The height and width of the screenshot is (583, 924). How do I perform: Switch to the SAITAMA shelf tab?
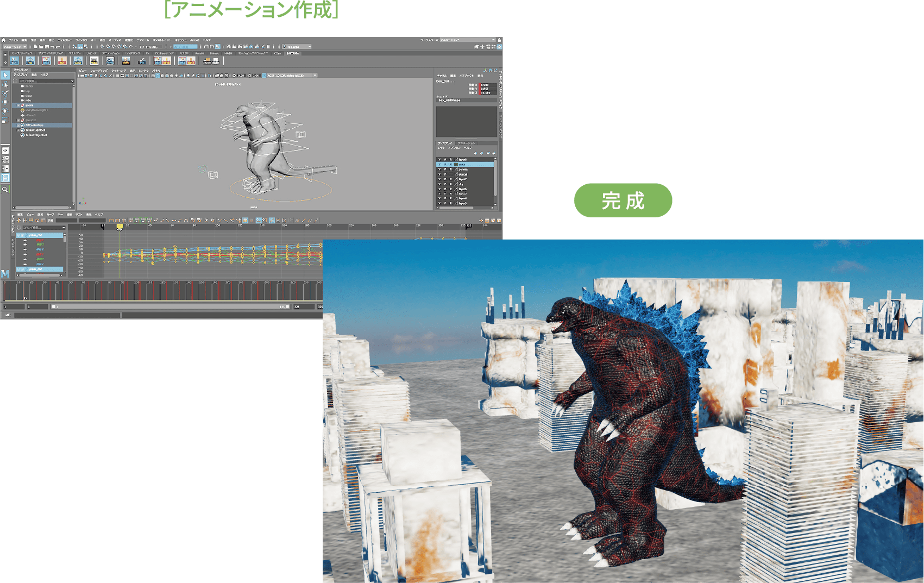pyautogui.click(x=293, y=53)
